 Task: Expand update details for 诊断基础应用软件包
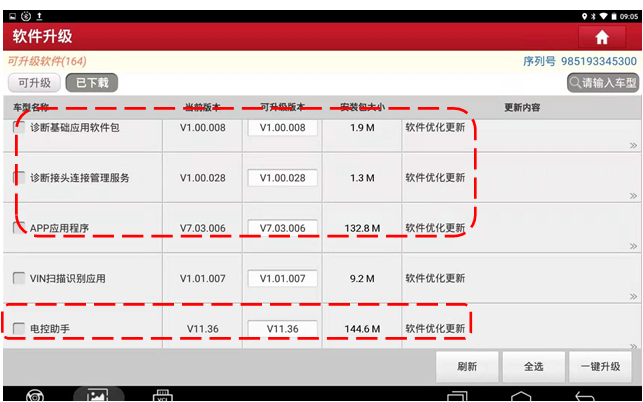pos(633,146)
